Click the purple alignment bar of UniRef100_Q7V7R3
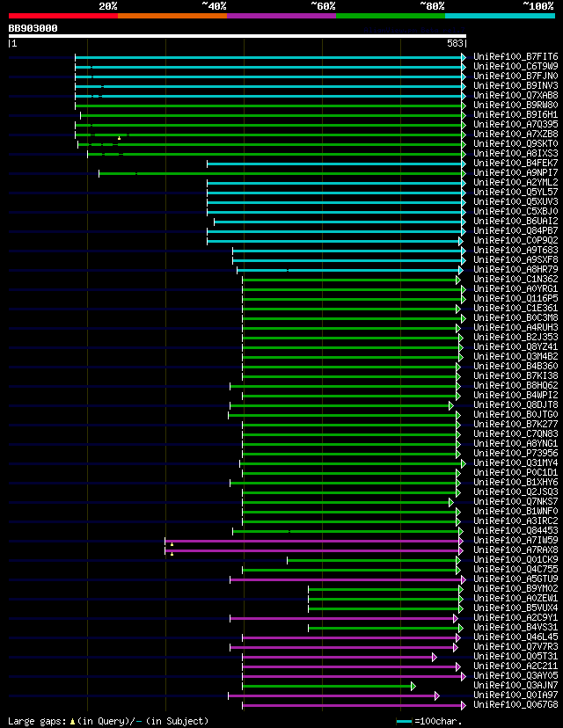The image size is (563, 728). 342,648
